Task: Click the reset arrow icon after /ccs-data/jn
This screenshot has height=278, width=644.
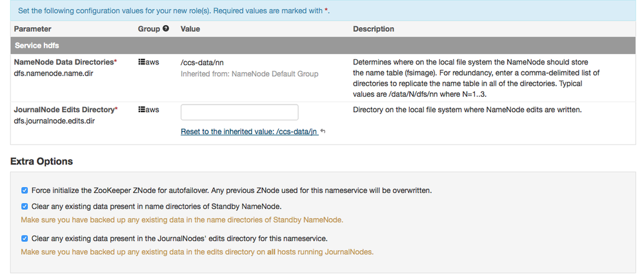Action: point(323,132)
